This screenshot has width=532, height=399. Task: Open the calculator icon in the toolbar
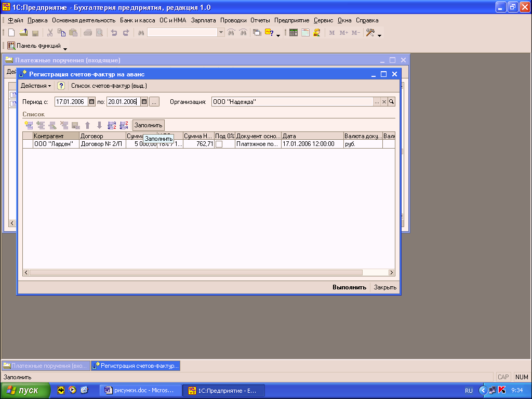(x=294, y=33)
